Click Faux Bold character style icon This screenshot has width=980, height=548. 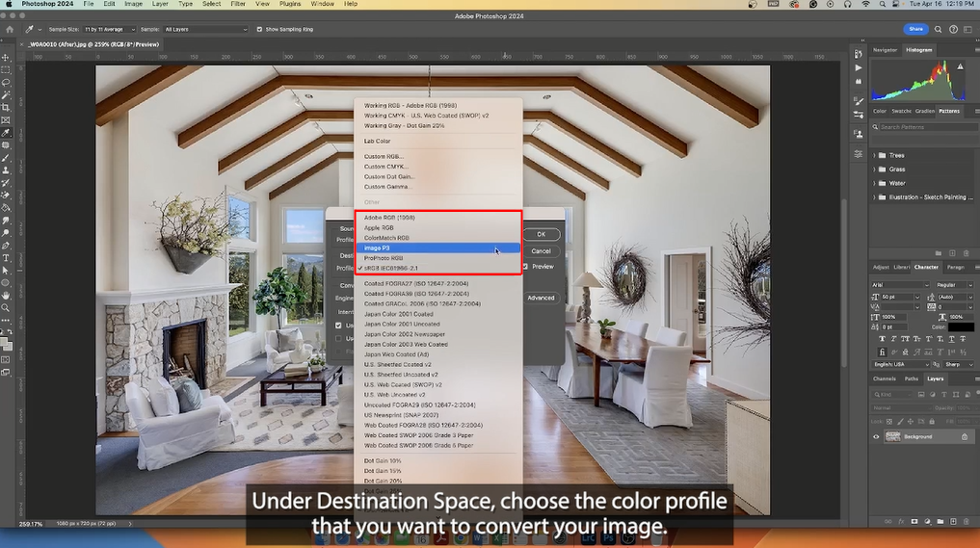(882, 339)
